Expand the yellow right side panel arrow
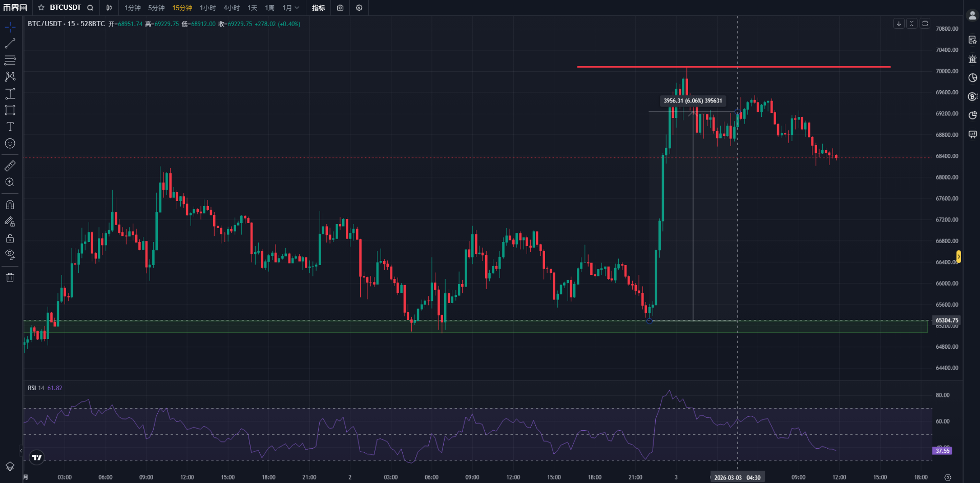The height and width of the screenshot is (483, 980). (958, 256)
